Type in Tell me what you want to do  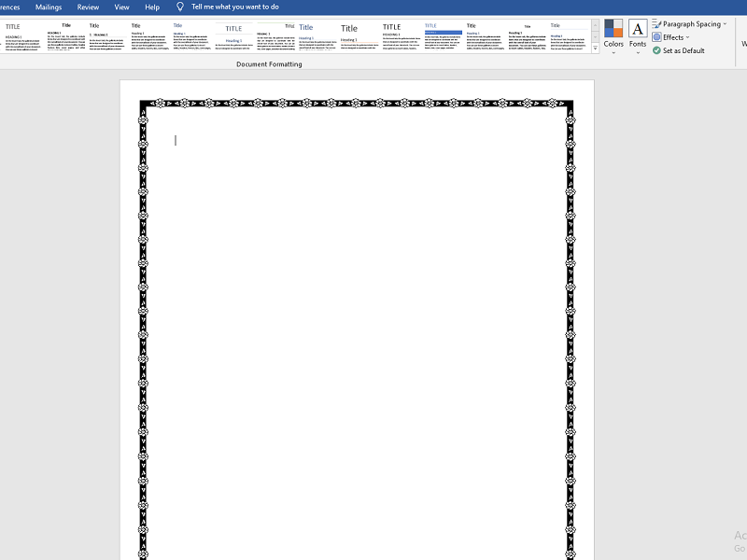235,7
